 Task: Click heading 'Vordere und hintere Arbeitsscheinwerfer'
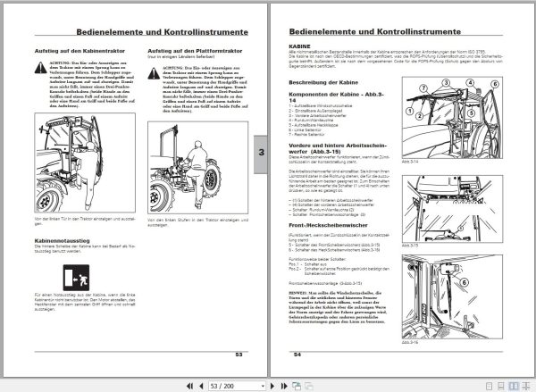click(x=338, y=148)
